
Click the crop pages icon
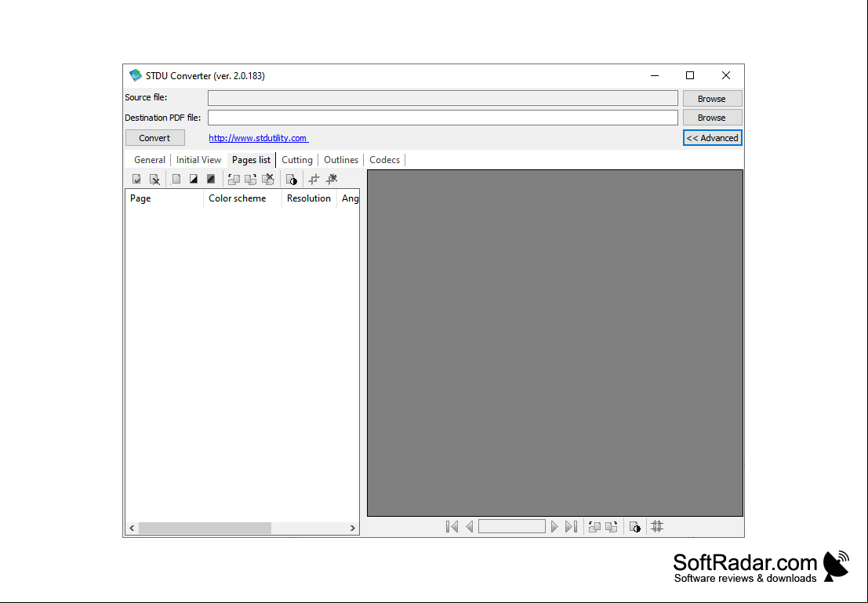[314, 179]
